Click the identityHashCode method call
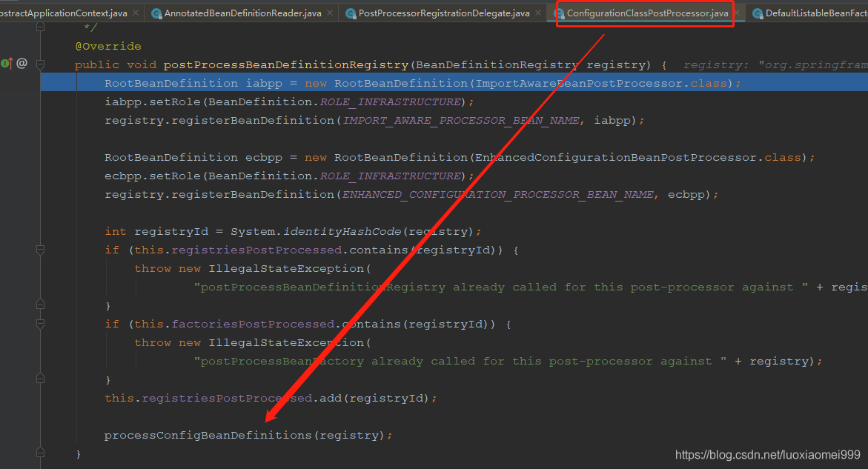This screenshot has height=469, width=868. [342, 232]
